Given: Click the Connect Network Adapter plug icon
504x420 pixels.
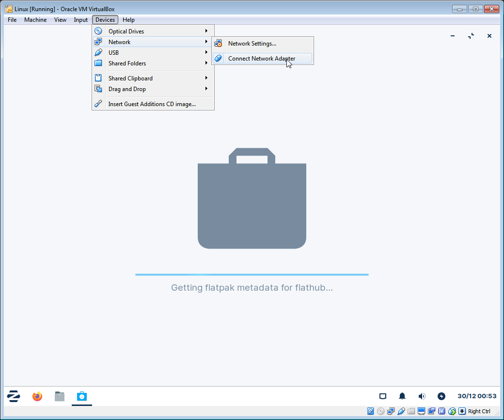Looking at the screenshot, I should click(x=218, y=58).
